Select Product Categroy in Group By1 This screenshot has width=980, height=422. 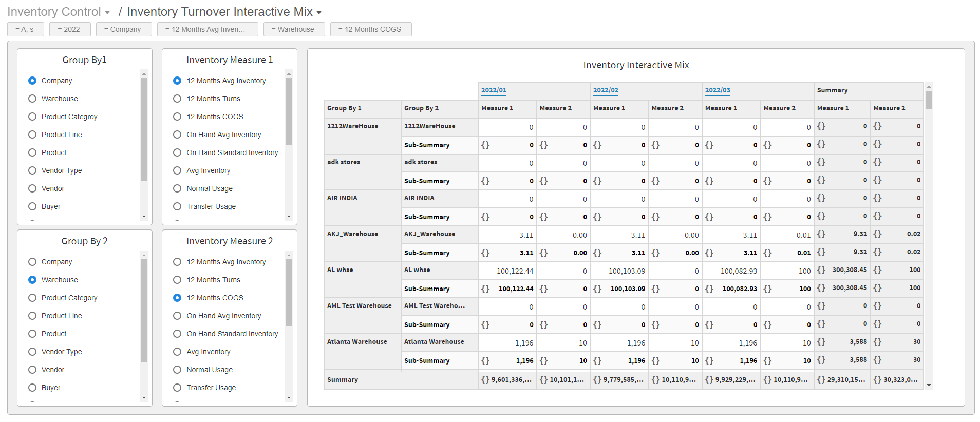32,117
